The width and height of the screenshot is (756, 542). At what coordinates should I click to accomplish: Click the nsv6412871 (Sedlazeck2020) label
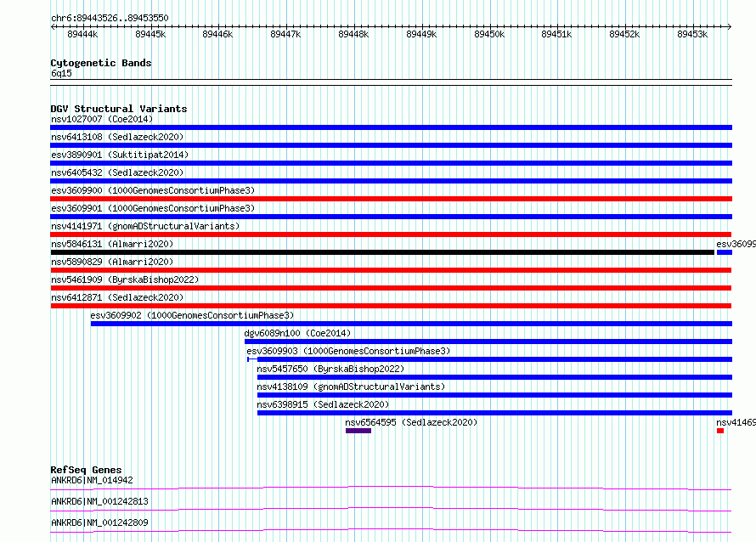(117, 297)
